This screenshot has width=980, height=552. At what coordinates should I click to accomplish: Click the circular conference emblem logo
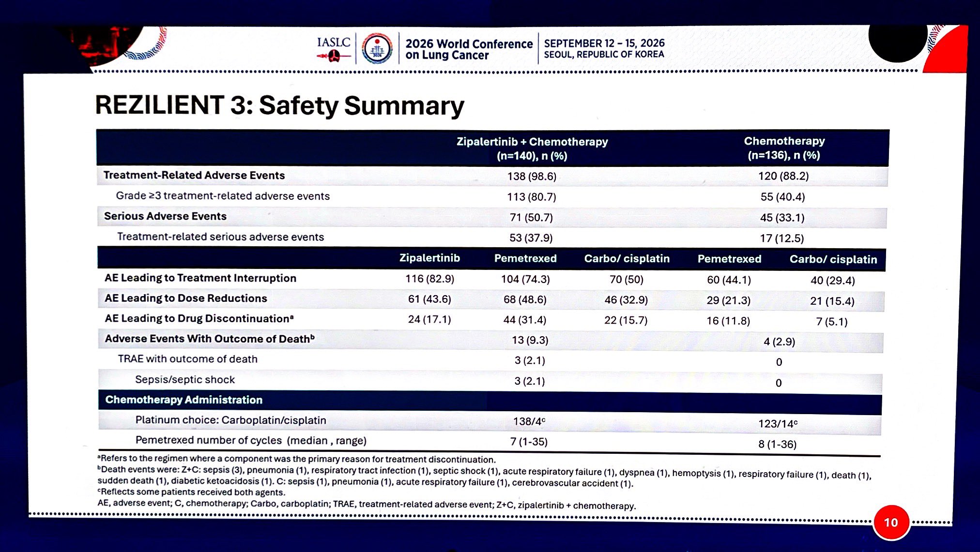point(377,48)
